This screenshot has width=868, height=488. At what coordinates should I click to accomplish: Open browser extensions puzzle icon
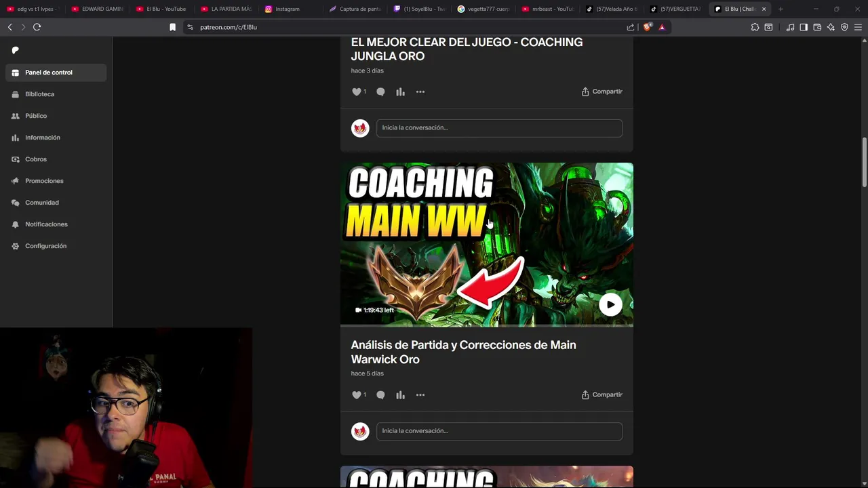click(x=755, y=27)
